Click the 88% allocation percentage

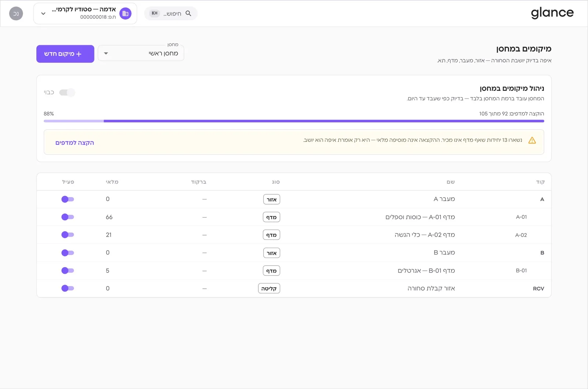point(49,114)
